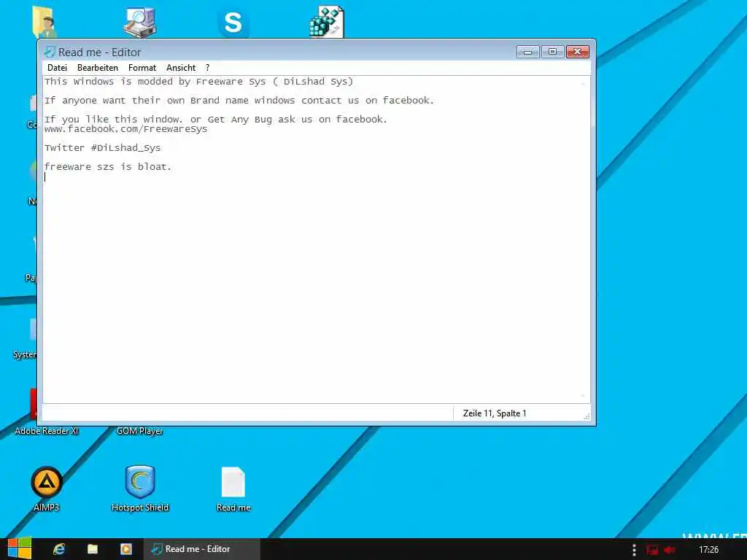Click the 'Twitter #DiLshad_Sys' line
This screenshot has width=747, height=560.
tap(102, 147)
